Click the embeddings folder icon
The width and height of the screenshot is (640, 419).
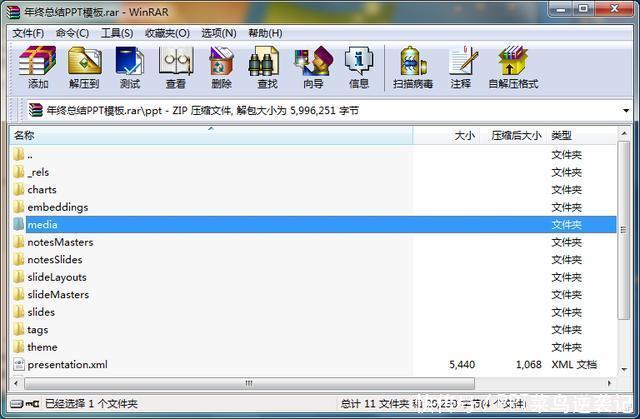pos(19,207)
